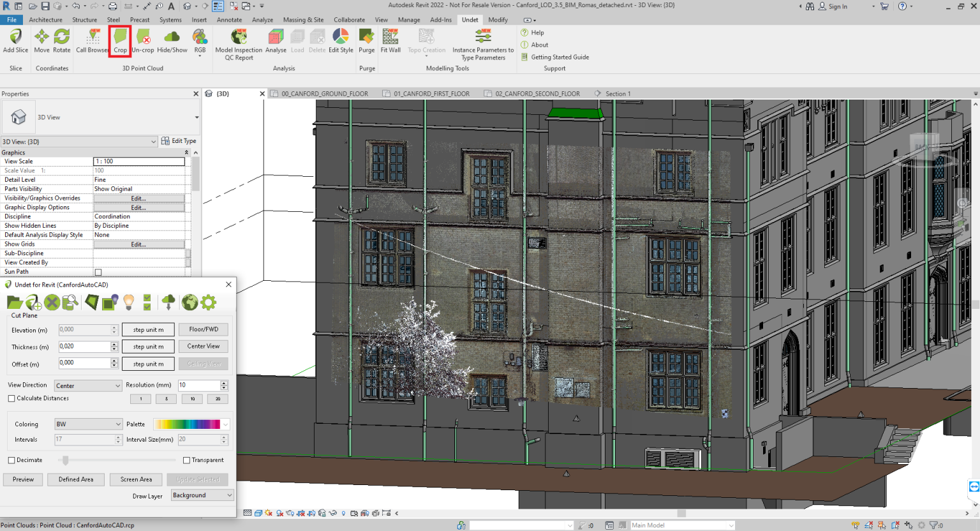The width and height of the screenshot is (980, 531).
Task: Click the light bulb icon in Undet panel
Action: click(x=129, y=303)
